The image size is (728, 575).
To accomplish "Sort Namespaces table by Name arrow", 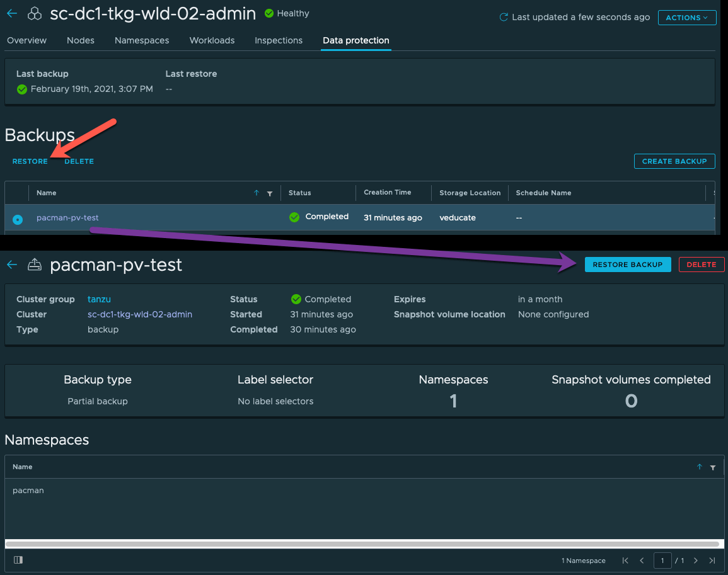I will point(699,467).
